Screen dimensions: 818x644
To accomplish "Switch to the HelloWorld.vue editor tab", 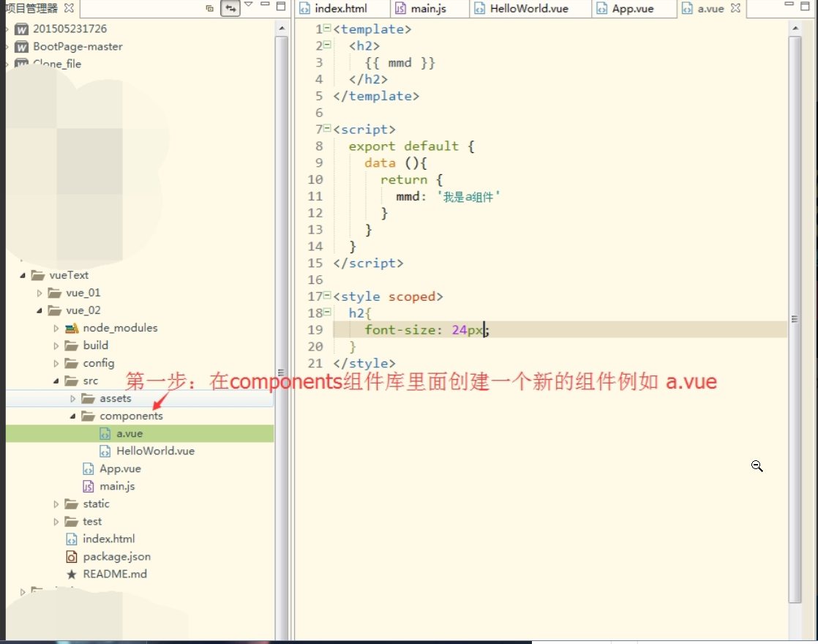I will pyautogui.click(x=529, y=8).
